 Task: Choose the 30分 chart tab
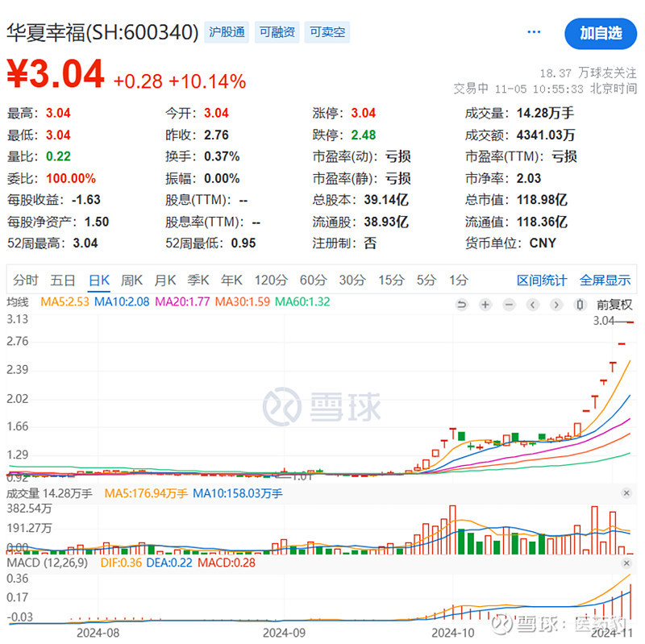coord(352,280)
